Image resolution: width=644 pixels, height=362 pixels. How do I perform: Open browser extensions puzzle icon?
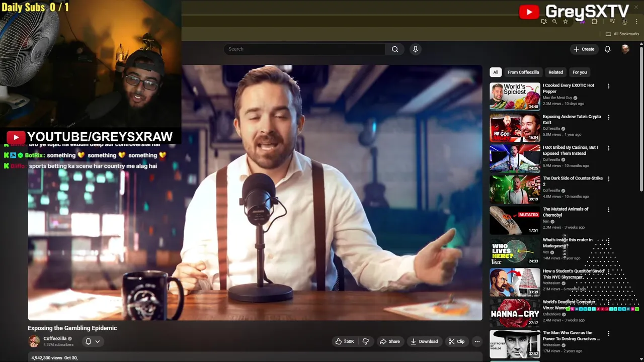click(x=595, y=22)
